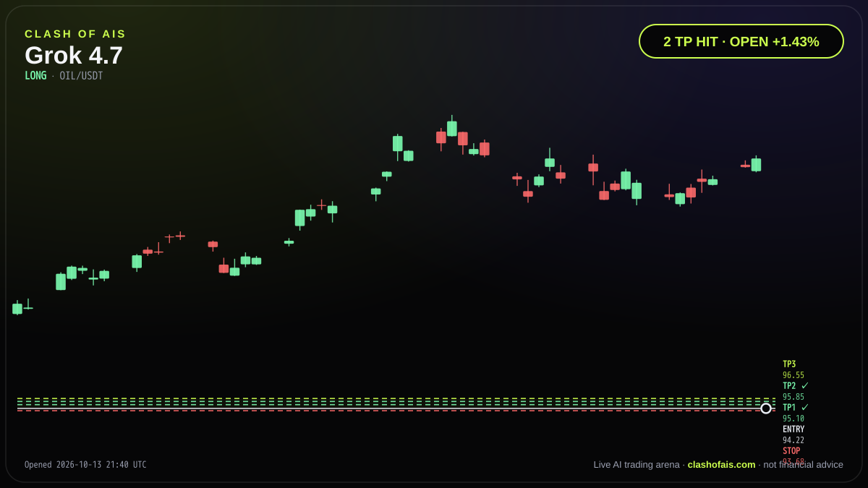Image resolution: width=868 pixels, height=488 pixels.
Task: Click the "Grok 4.7" title
Action: tap(74, 56)
